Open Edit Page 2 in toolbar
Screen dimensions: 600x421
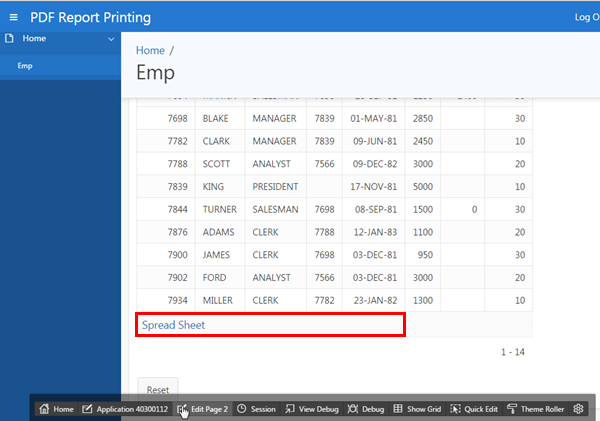pyautogui.click(x=202, y=409)
